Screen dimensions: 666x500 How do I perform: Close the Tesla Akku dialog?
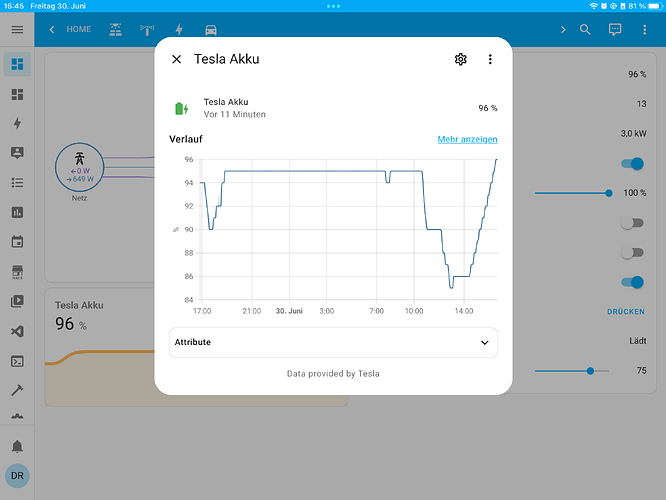point(177,59)
